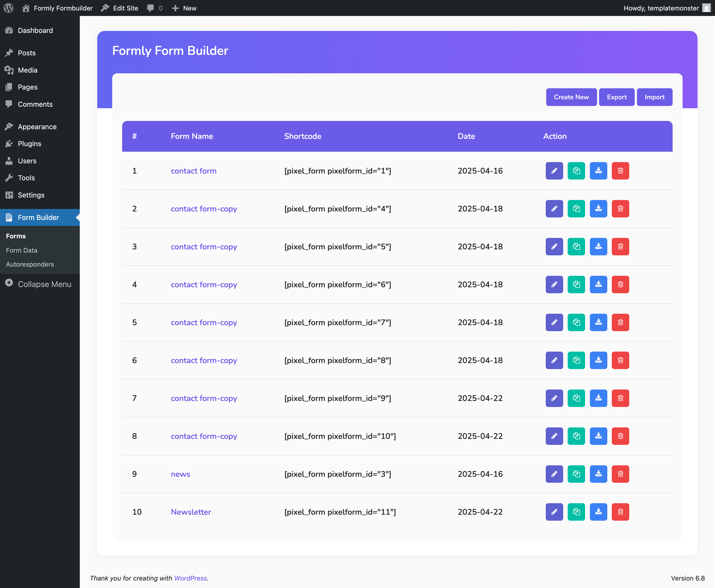This screenshot has width=715, height=588.
Task: Delete the 'news' form
Action: [620, 474]
